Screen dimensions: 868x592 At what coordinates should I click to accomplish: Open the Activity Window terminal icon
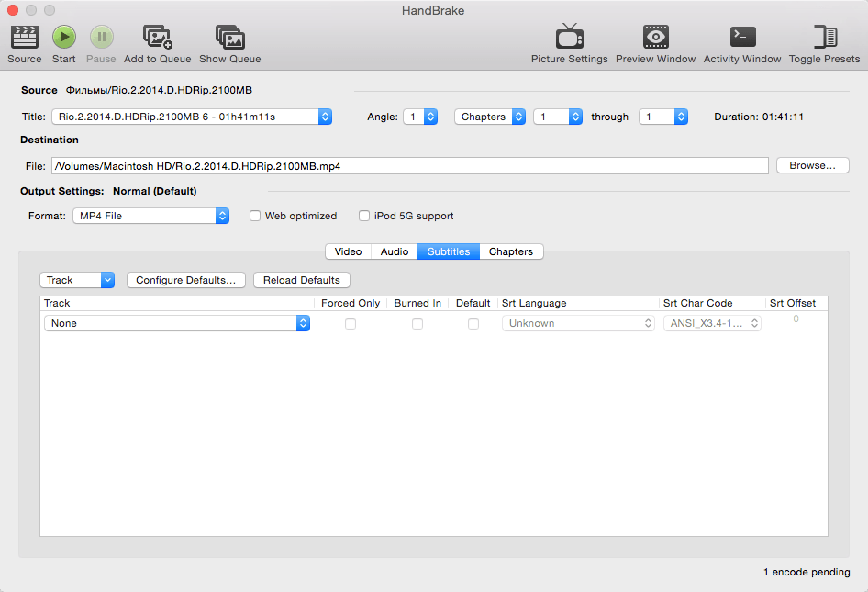click(742, 37)
